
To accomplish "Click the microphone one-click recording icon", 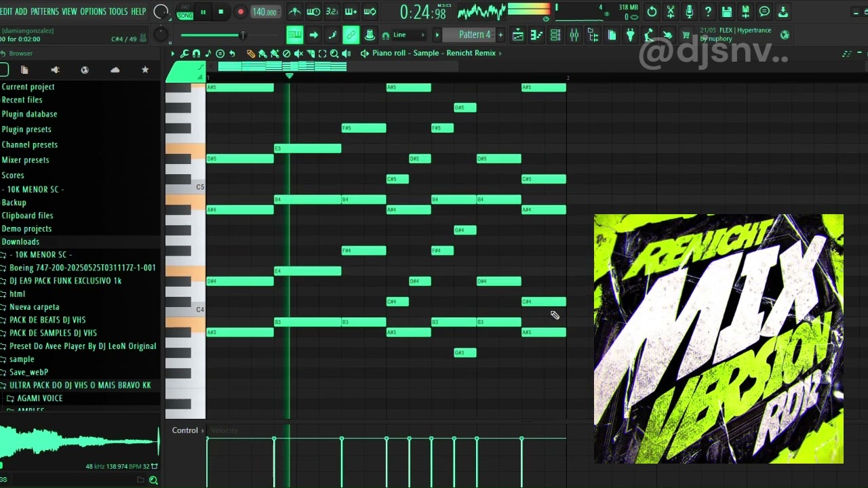I will [689, 12].
